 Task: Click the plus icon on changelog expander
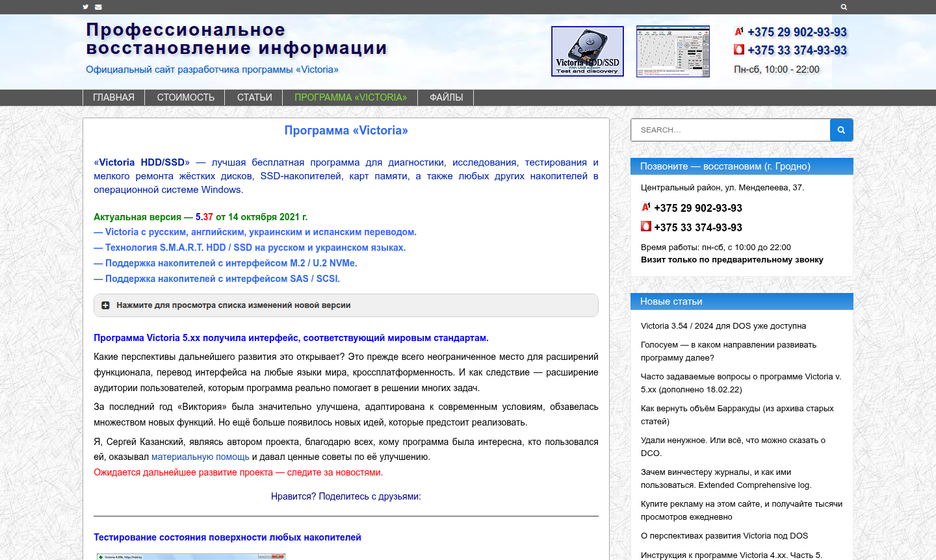(105, 305)
